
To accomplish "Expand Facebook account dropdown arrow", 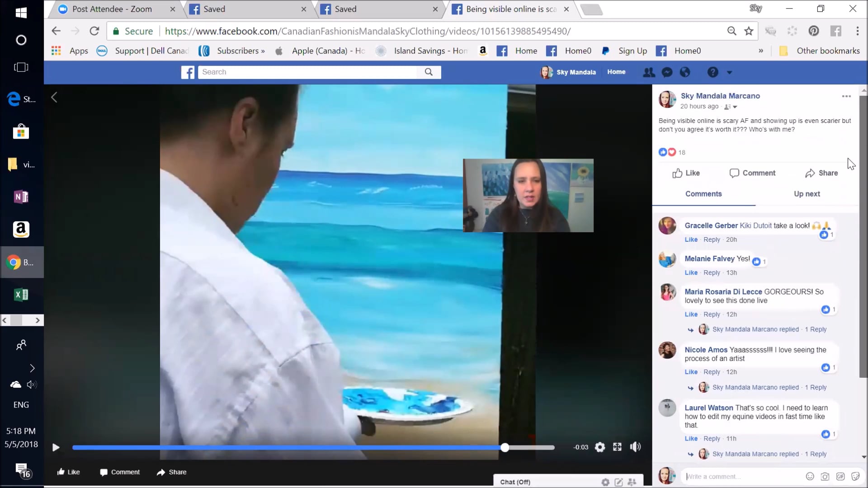I will 729,72.
